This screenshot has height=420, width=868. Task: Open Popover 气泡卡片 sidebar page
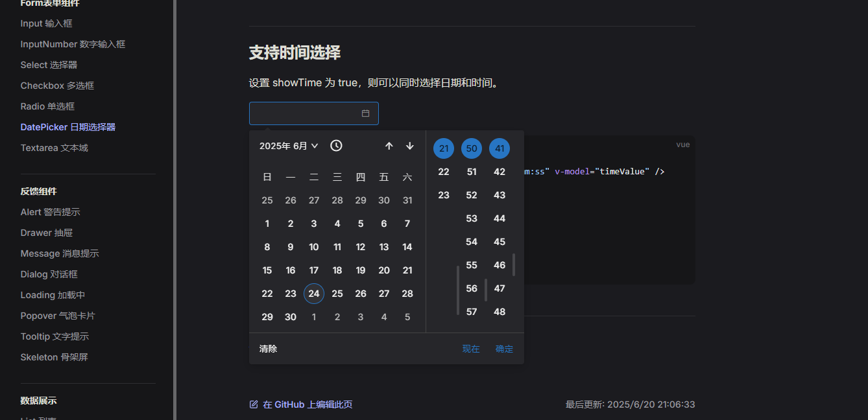click(58, 316)
